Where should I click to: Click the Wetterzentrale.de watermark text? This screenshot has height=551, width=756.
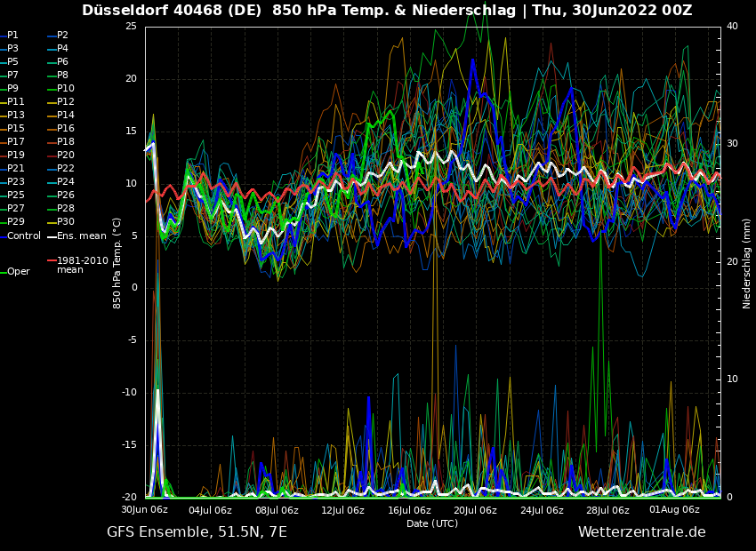(641, 532)
